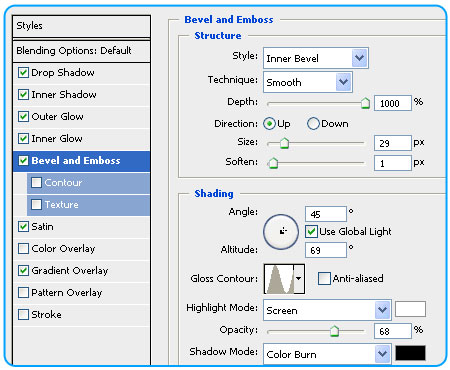Image resolution: width=450 pixels, height=370 pixels.
Task: Open the Technique dropdown showing Smooth
Action: click(x=308, y=82)
